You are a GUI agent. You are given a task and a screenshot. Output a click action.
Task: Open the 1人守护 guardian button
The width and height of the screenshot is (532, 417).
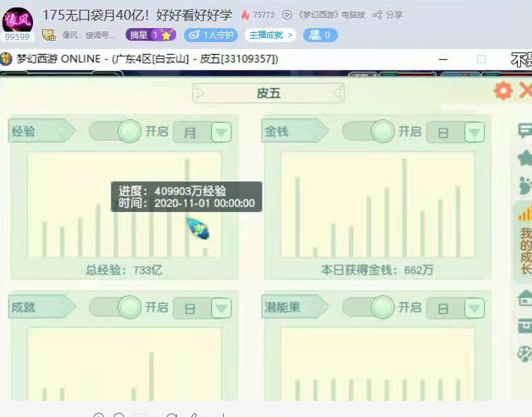pyautogui.click(x=211, y=35)
